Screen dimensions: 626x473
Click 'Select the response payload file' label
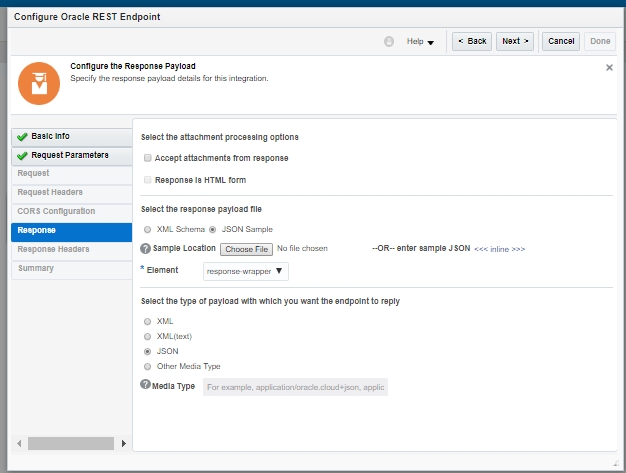[201, 209]
